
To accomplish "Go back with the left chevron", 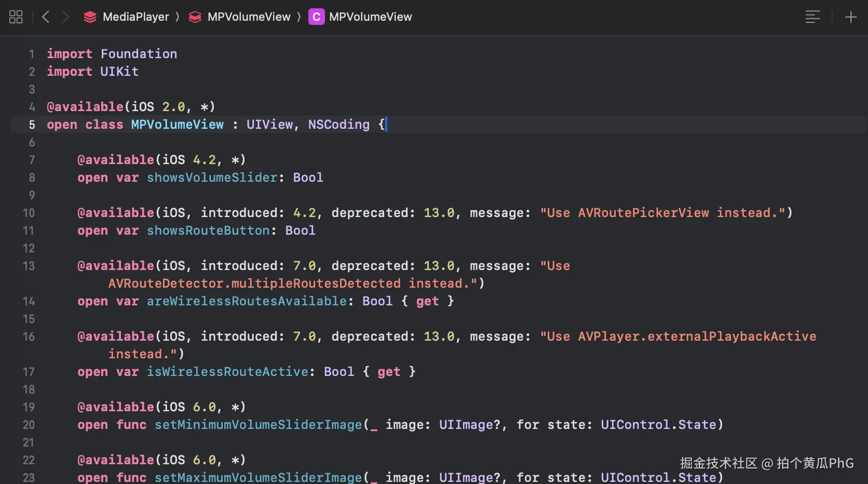I will click(46, 17).
